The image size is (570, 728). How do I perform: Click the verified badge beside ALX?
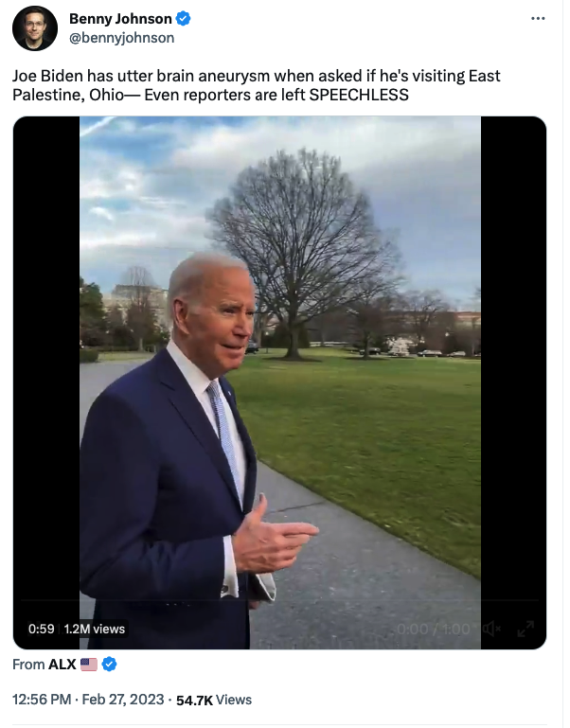click(x=109, y=665)
